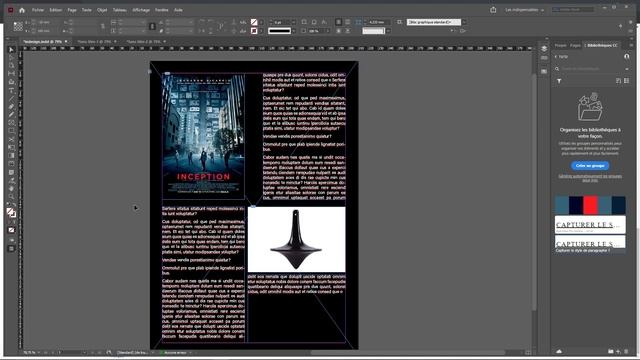Open the Texte menu
The image size is (640, 360).
(87, 10)
